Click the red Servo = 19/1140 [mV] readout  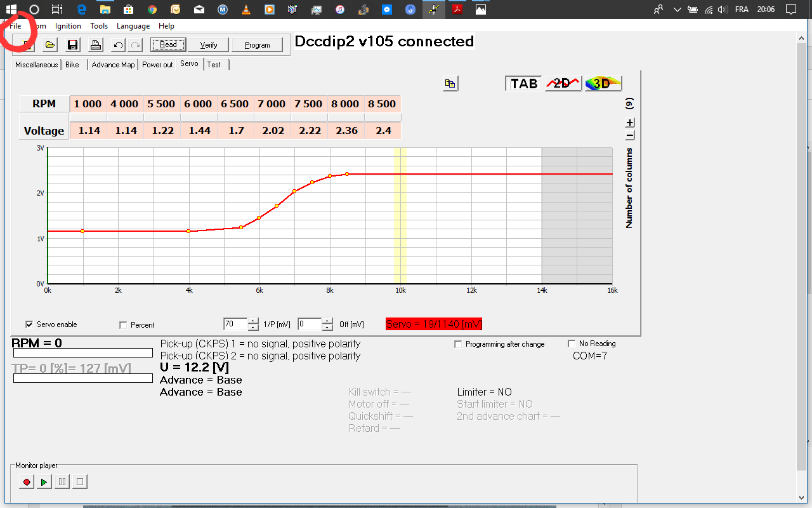[x=434, y=324]
